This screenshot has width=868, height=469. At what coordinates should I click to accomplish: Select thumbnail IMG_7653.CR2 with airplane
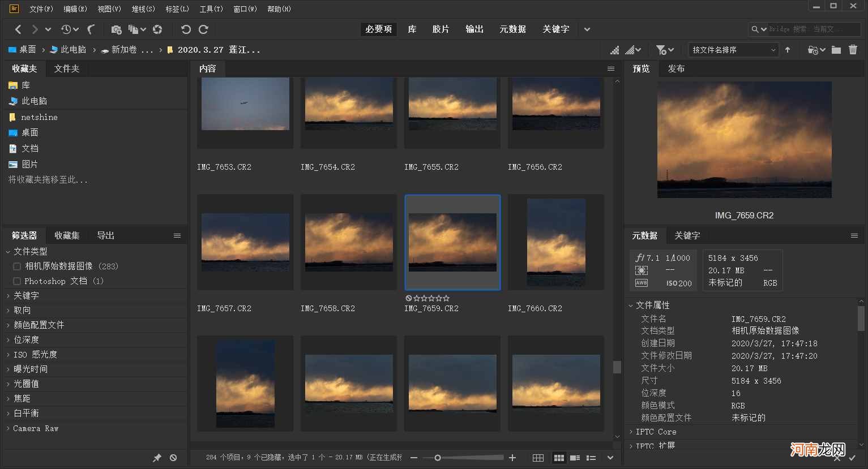click(x=245, y=104)
